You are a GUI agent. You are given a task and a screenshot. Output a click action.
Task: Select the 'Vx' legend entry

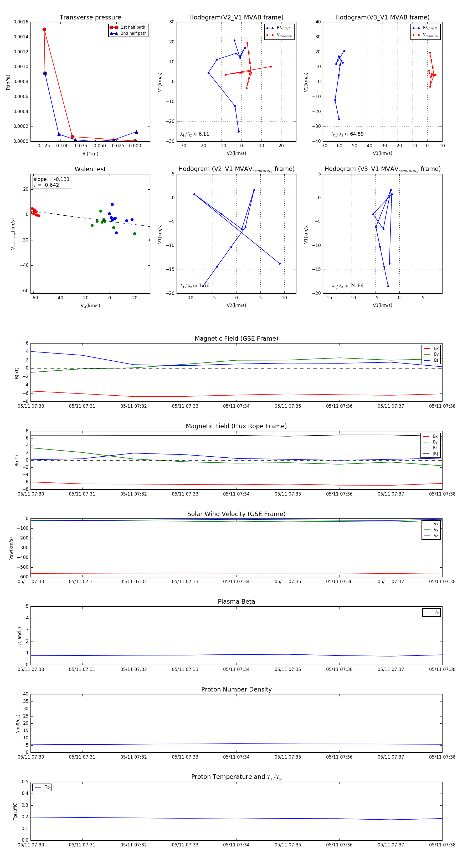click(x=431, y=524)
